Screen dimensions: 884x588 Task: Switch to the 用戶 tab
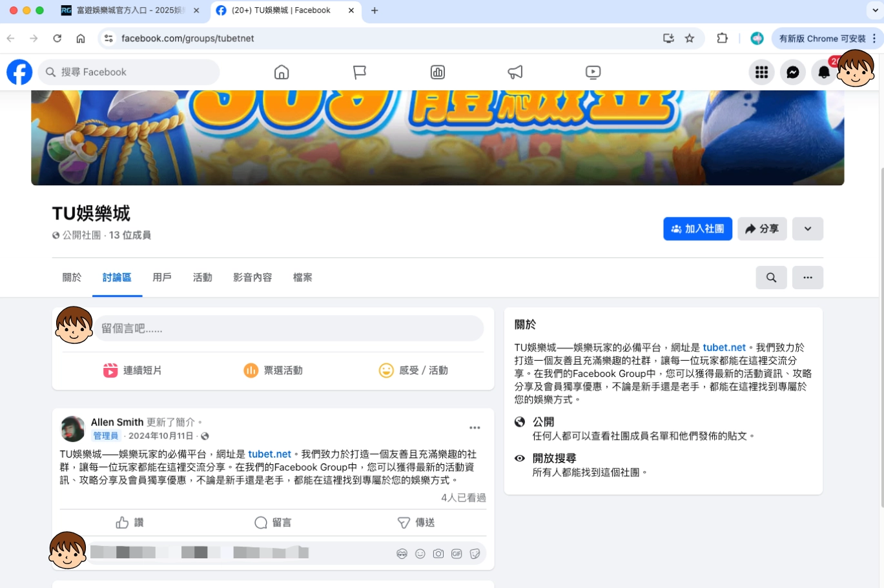pyautogui.click(x=162, y=278)
